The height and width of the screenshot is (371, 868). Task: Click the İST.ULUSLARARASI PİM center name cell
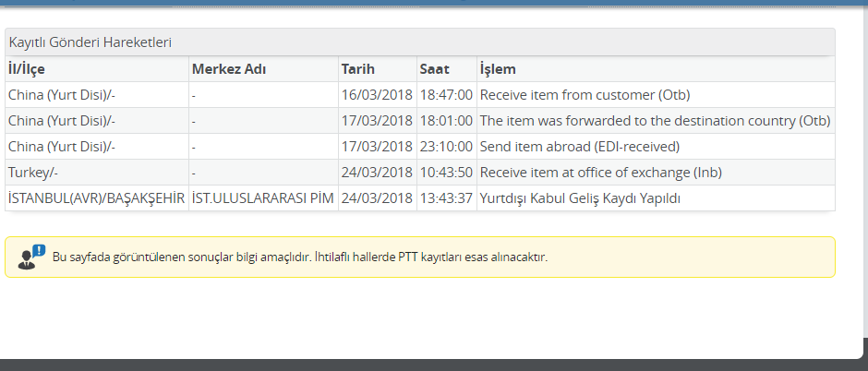point(263,198)
